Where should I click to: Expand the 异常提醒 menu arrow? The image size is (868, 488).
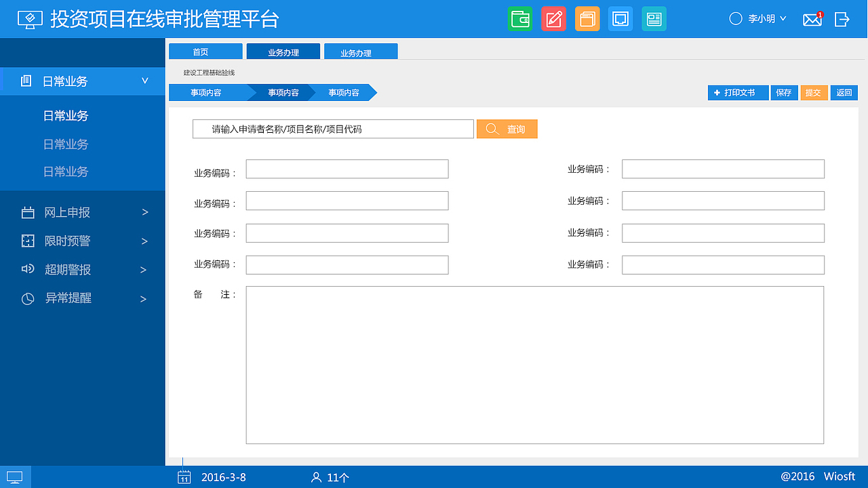pyautogui.click(x=144, y=299)
